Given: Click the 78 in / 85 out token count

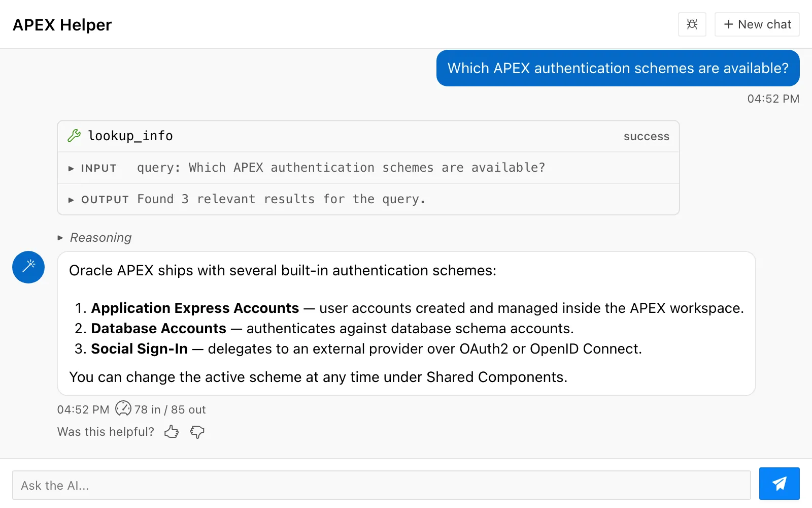Looking at the screenshot, I should tap(170, 409).
